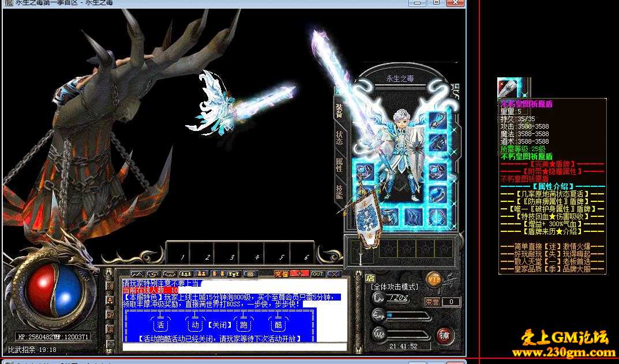Toggle the guild chat channel sidebar icon

(x=110, y=329)
